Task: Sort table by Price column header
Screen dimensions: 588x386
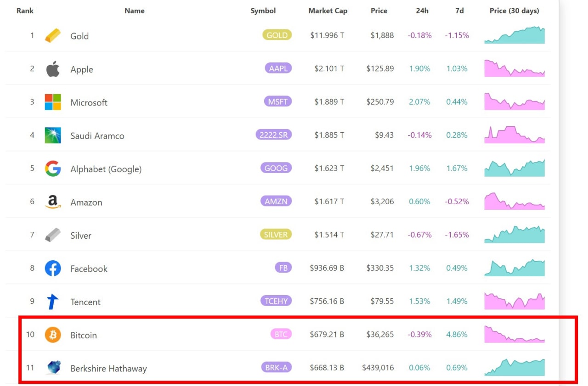Action: coord(379,11)
